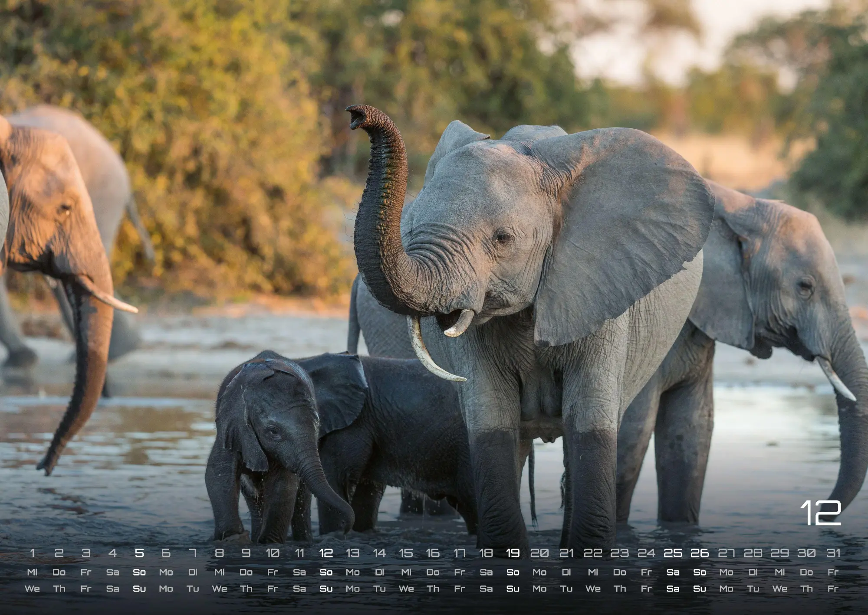Select day 2 in the date row
868x615 pixels.
coord(59,553)
